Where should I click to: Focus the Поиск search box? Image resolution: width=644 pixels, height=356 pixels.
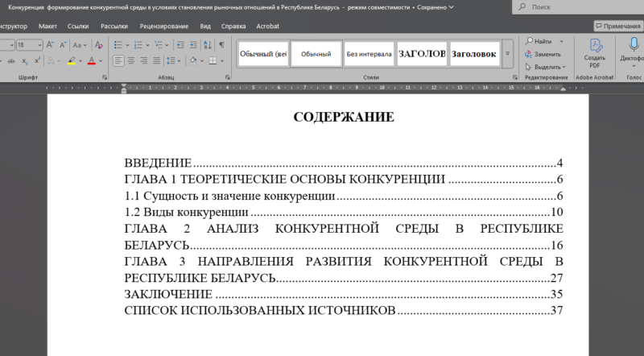coord(578,7)
